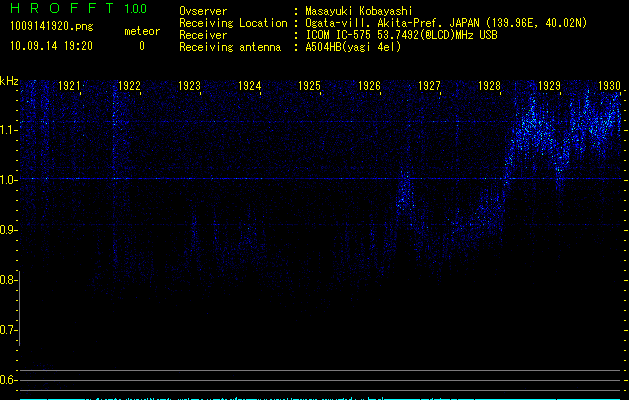Select the ICOM IC-575 receiver text

[401, 35]
